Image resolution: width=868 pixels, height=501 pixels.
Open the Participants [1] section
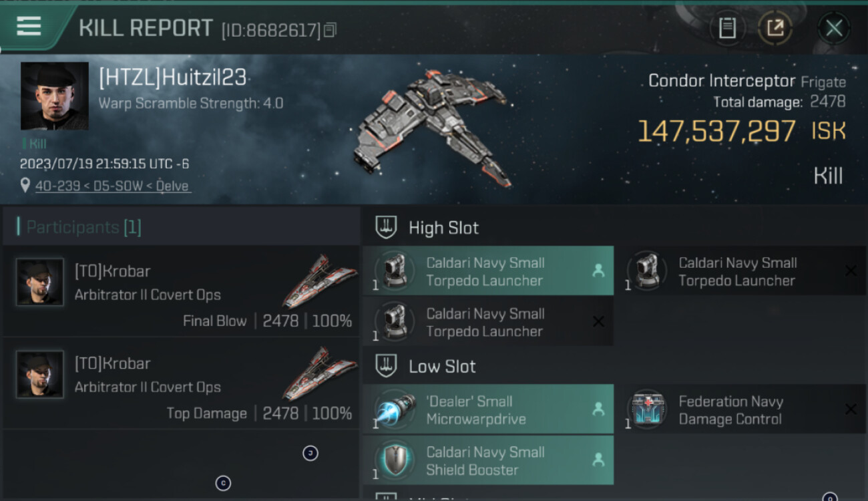(x=79, y=227)
